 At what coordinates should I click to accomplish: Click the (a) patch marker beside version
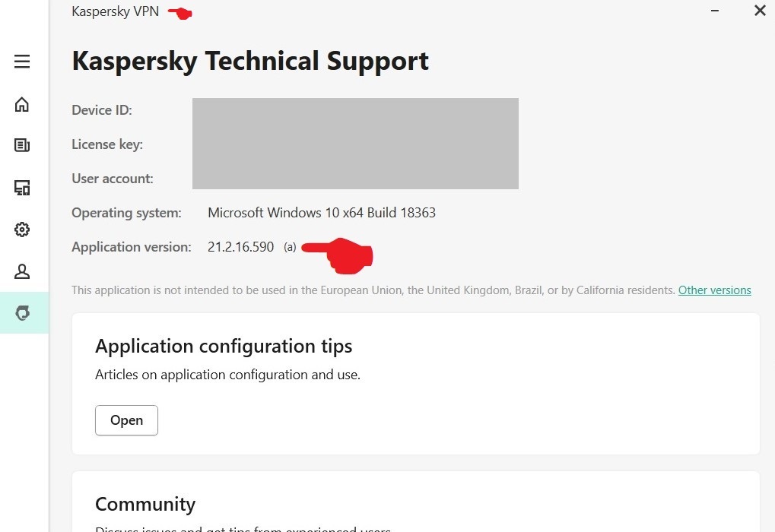[290, 247]
